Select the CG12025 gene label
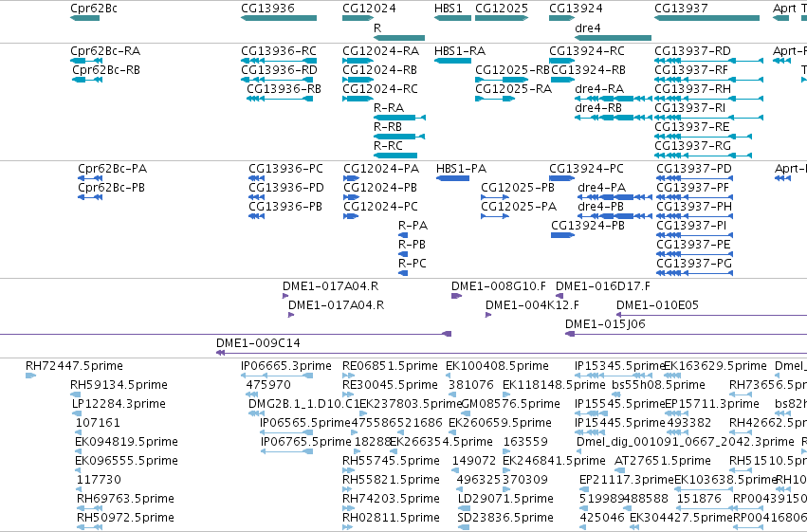This screenshot has width=807, height=532. point(502,9)
